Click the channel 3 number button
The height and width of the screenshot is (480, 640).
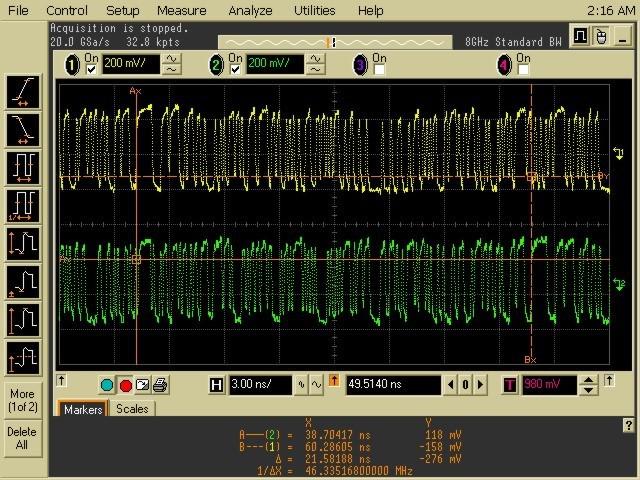(360, 65)
